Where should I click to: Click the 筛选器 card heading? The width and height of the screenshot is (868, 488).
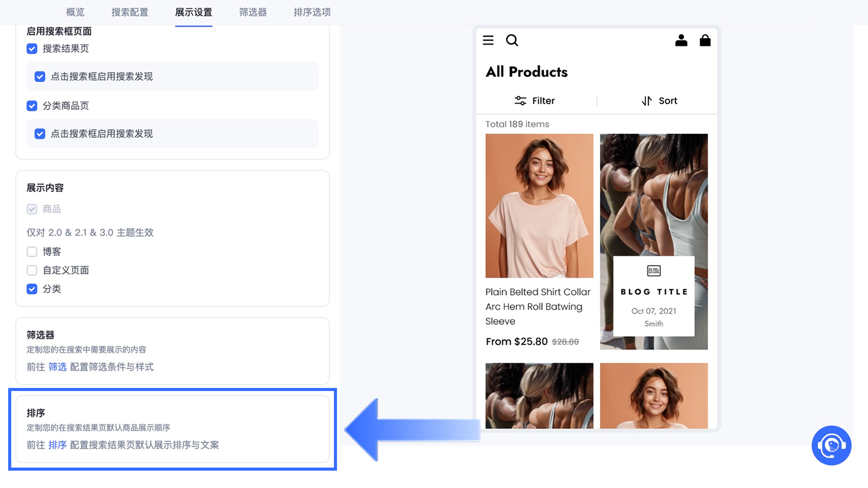tap(40, 335)
